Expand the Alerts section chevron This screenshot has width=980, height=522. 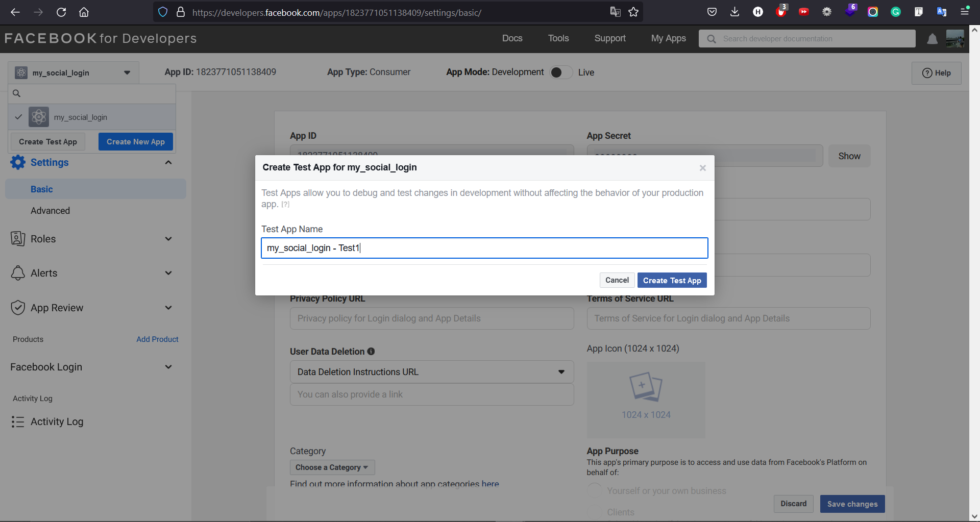tap(168, 273)
